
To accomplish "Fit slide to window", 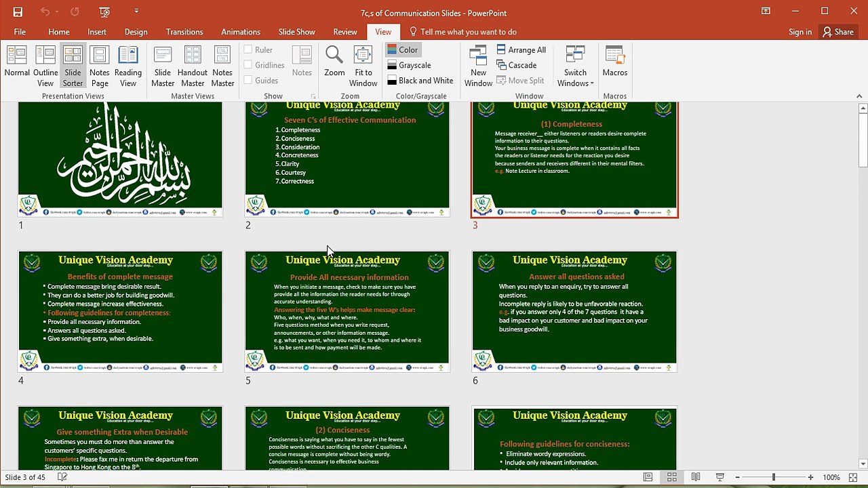I will (363, 66).
